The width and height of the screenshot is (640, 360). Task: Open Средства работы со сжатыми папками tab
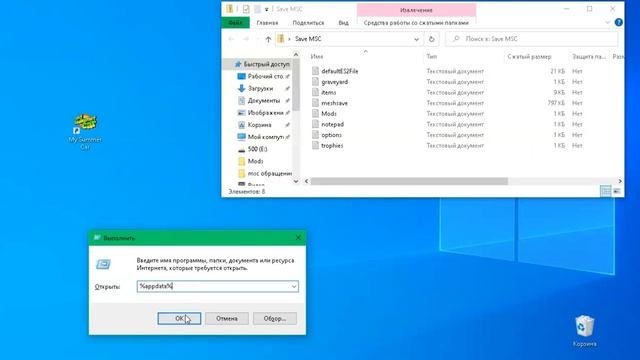point(416,23)
